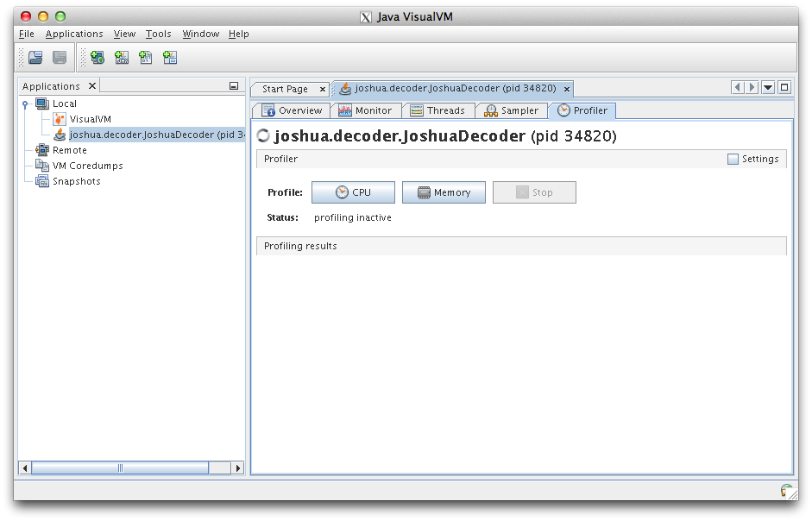
Task: Click the Local computer icon in tree
Action: click(42, 104)
